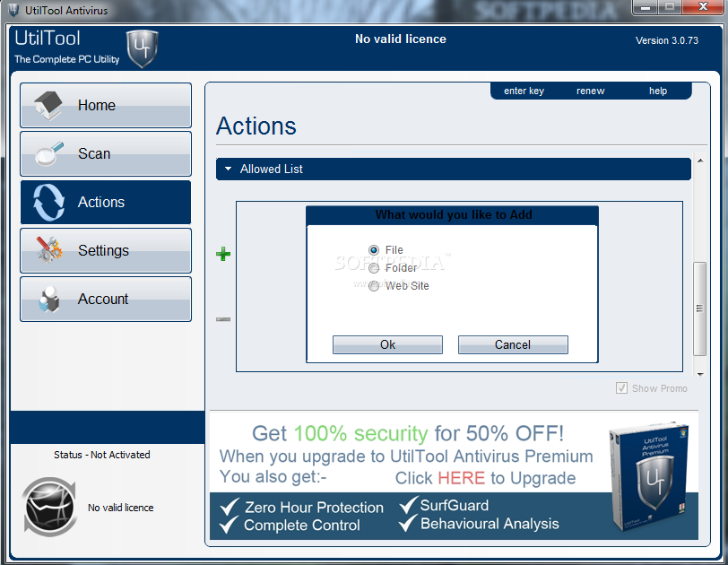The height and width of the screenshot is (565, 728).
Task: Collapse the Allowed List section arrow
Action: (x=228, y=169)
